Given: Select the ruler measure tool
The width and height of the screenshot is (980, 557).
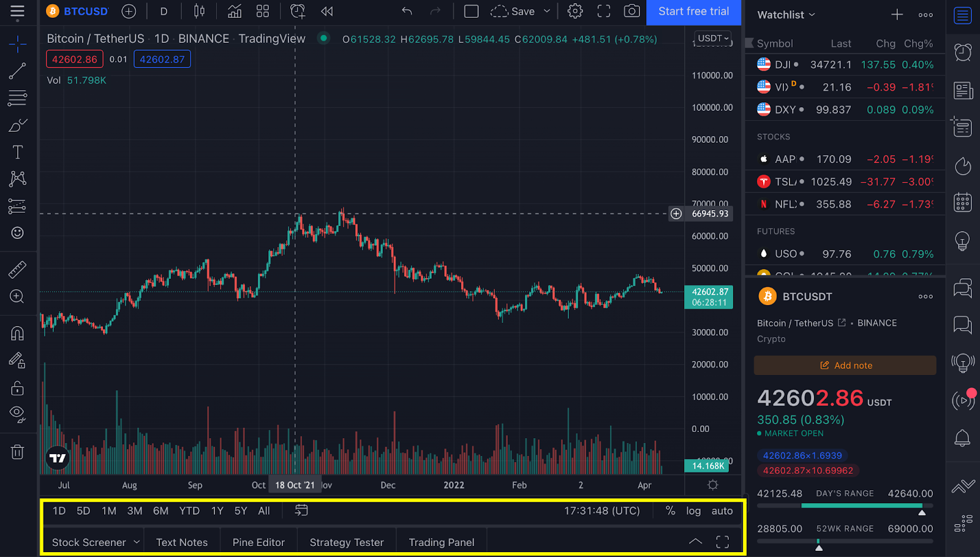Looking at the screenshot, I should point(17,270).
